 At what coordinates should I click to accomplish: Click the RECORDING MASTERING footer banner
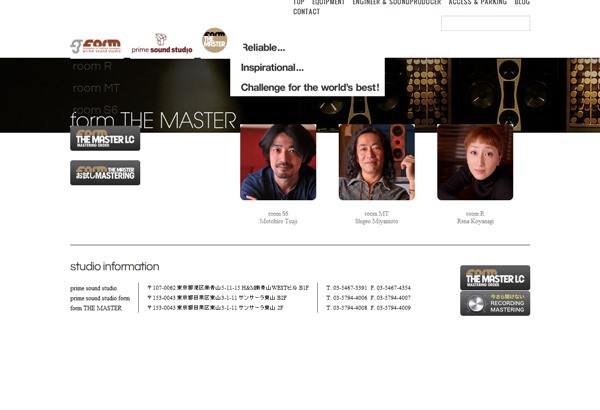495,303
